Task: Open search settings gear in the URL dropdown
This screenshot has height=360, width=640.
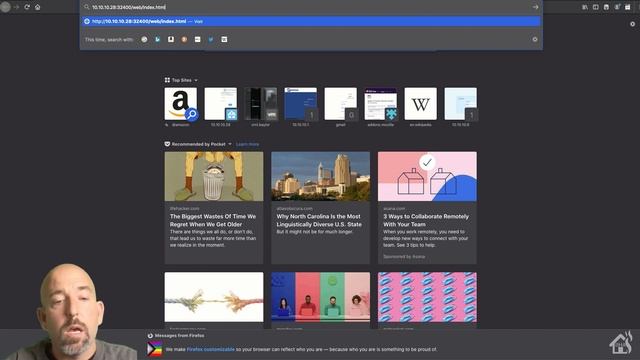Action: point(535,40)
